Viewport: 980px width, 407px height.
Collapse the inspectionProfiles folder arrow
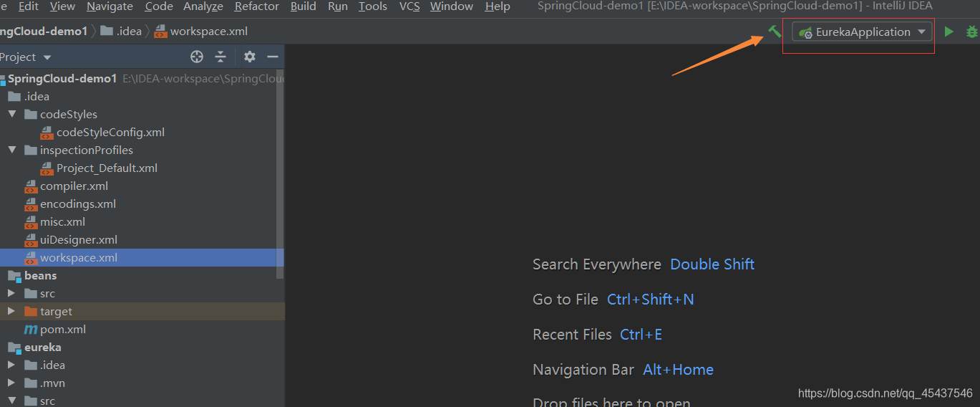click(x=11, y=150)
